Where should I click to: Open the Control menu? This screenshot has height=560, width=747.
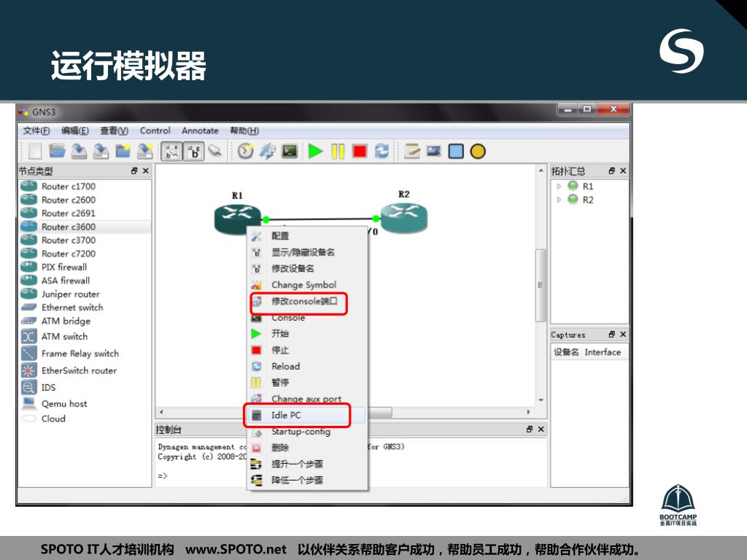[155, 131]
